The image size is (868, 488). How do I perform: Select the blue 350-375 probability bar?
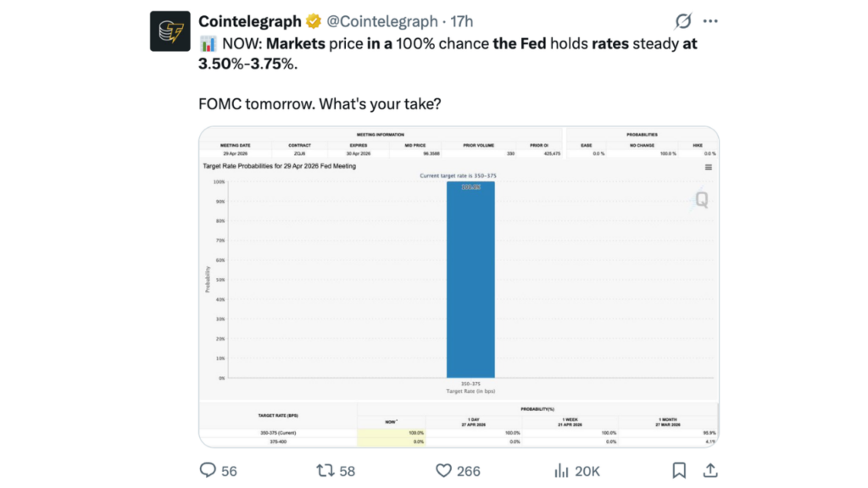click(x=470, y=280)
